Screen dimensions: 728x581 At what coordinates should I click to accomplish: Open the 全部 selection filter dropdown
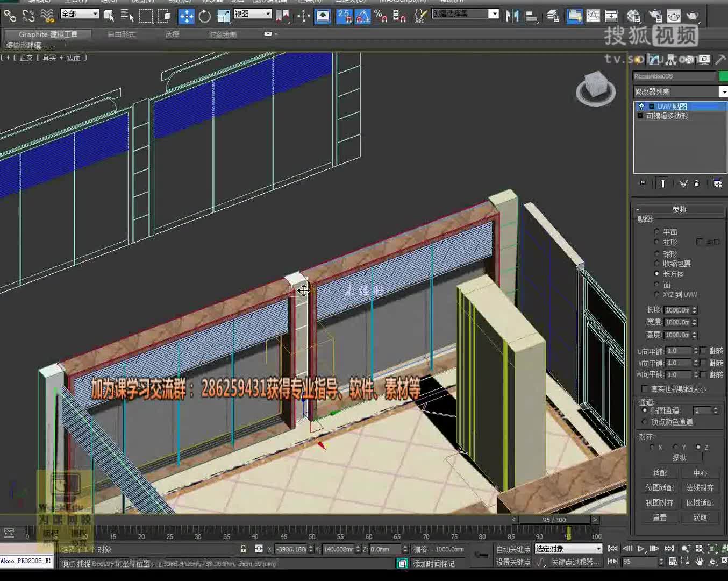(80, 13)
